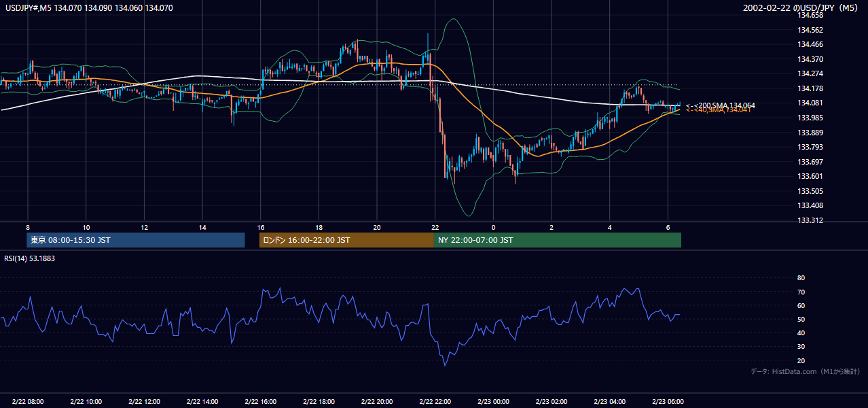Click price axis value 134.466
The height and width of the screenshot is (408, 868).
point(809,44)
